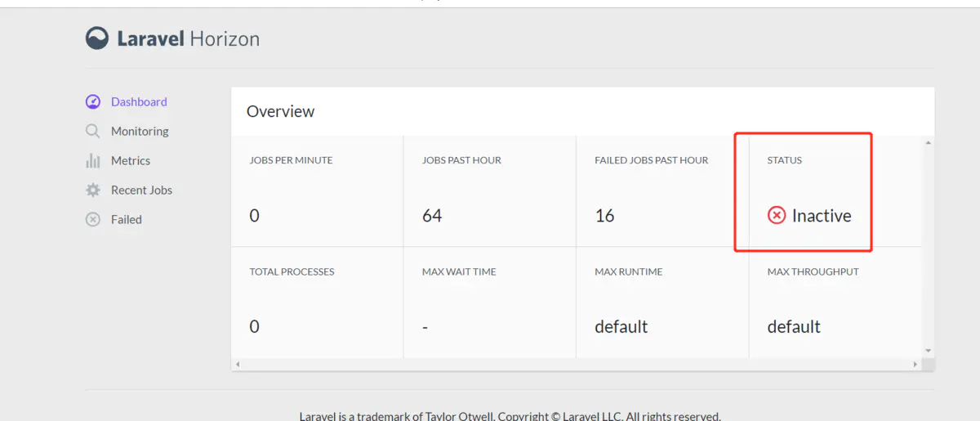Click the Recent Jobs gear icon

click(93, 190)
